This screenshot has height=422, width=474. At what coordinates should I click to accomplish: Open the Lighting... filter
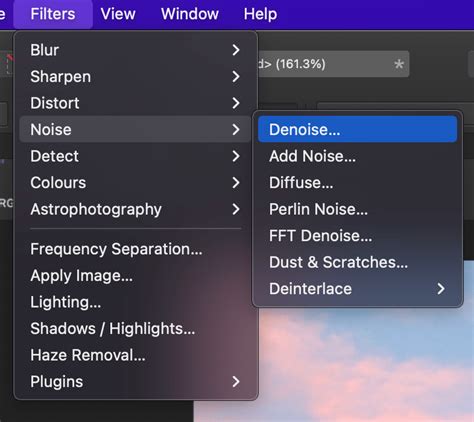135,302
